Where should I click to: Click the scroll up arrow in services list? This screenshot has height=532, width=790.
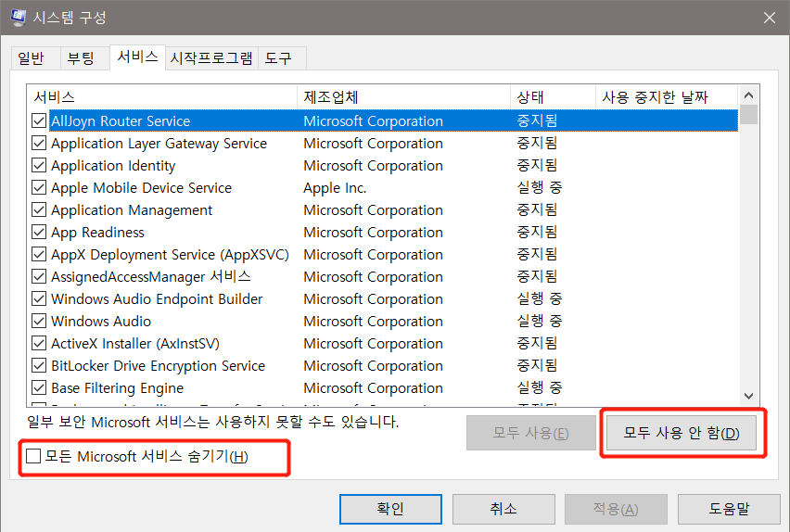(x=748, y=95)
